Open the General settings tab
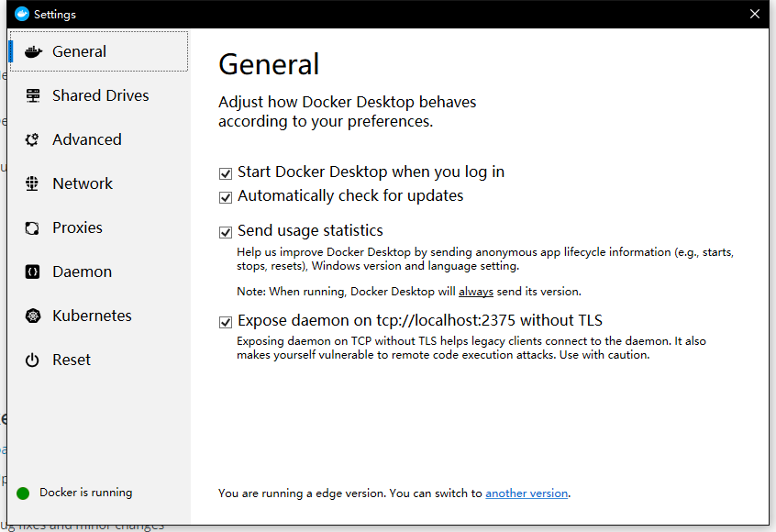This screenshot has height=532, width=776. [99, 51]
